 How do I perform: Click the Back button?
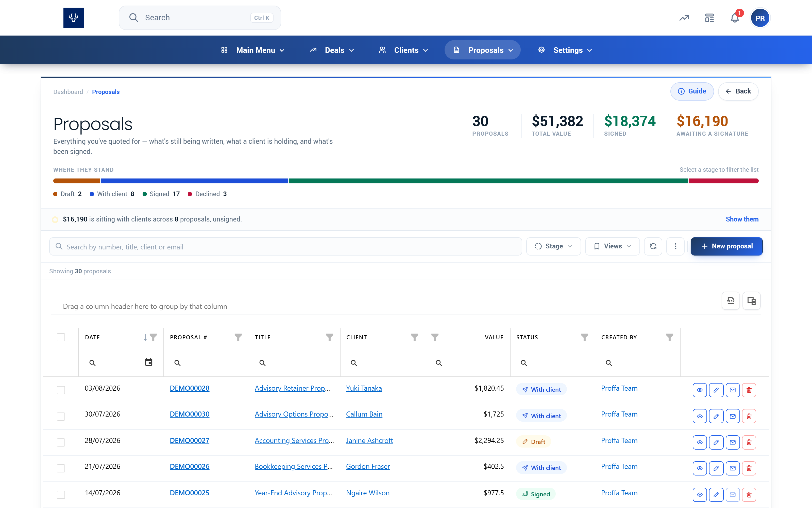click(x=738, y=91)
